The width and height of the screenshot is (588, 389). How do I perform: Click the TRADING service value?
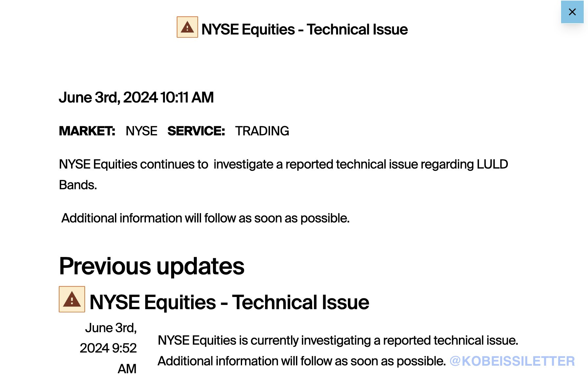262,131
